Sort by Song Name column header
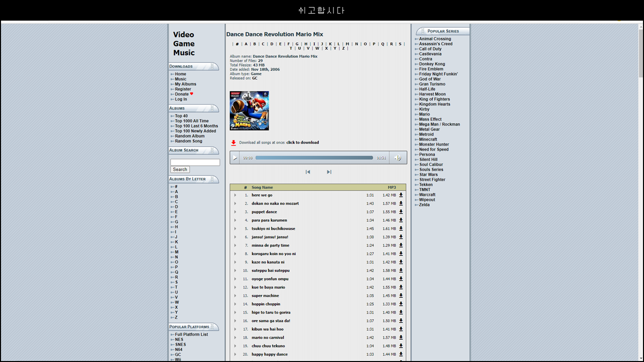644x362 pixels. point(262,188)
